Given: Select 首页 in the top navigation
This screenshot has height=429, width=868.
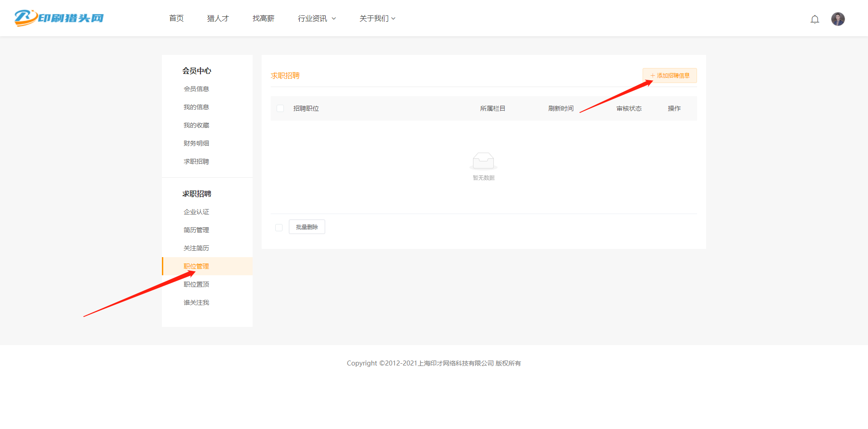Looking at the screenshot, I should tap(176, 18).
